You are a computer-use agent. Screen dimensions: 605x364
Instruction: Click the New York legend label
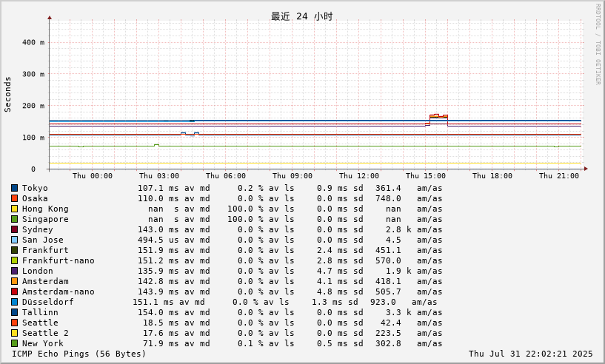pyautogui.click(x=42, y=344)
